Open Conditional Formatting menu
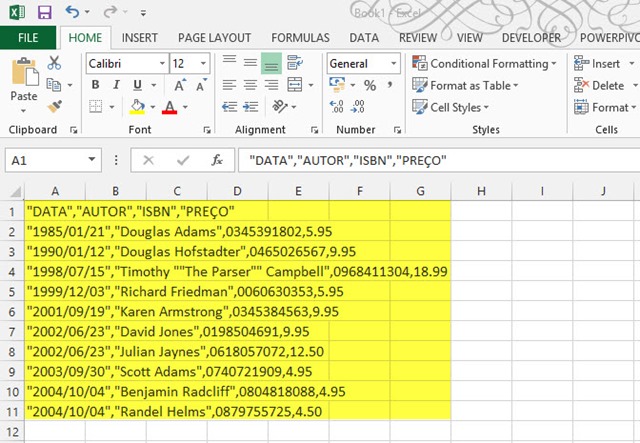Screen dimensions: 640x443 click(484, 64)
